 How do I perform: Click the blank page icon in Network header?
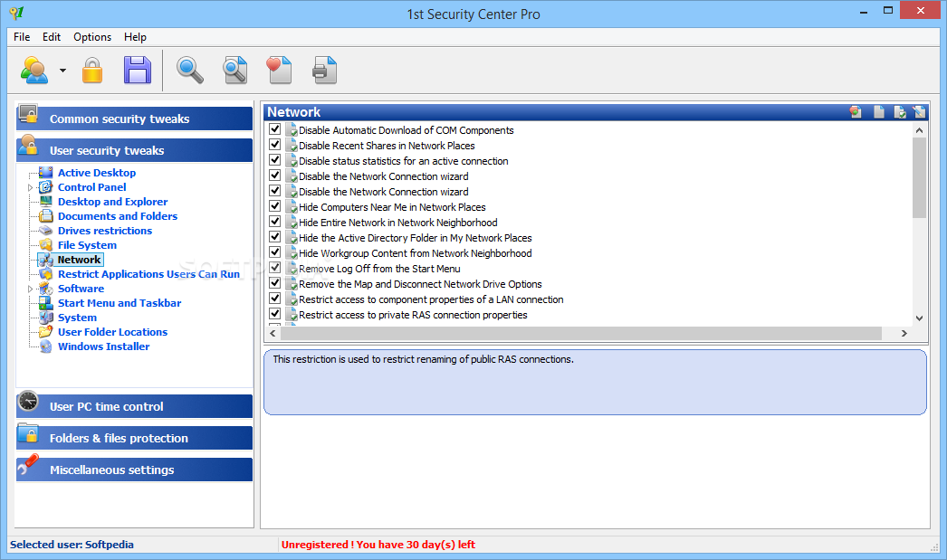tap(879, 111)
